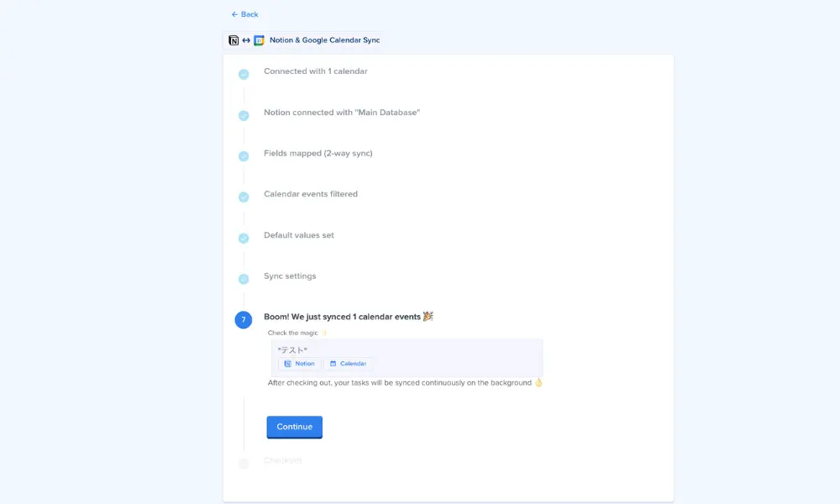Click checkmark beside Default values set
The width and height of the screenshot is (840, 504).
click(x=244, y=239)
